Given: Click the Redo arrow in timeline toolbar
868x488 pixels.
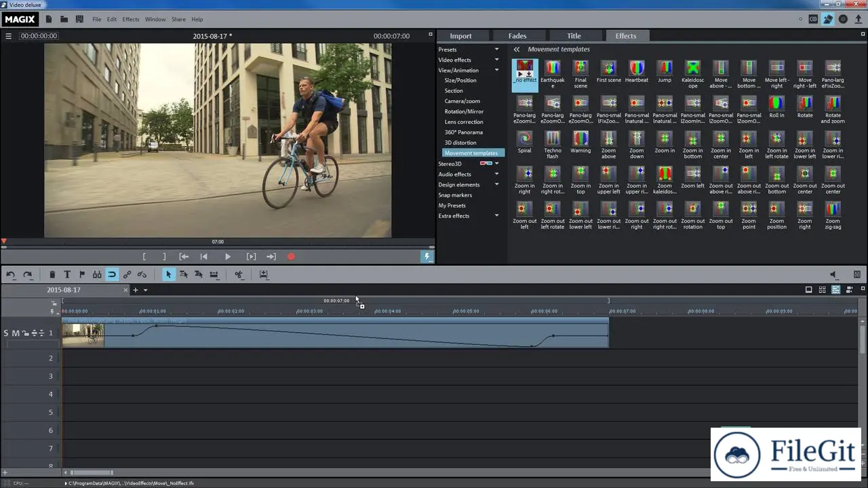Looking at the screenshot, I should point(28,274).
